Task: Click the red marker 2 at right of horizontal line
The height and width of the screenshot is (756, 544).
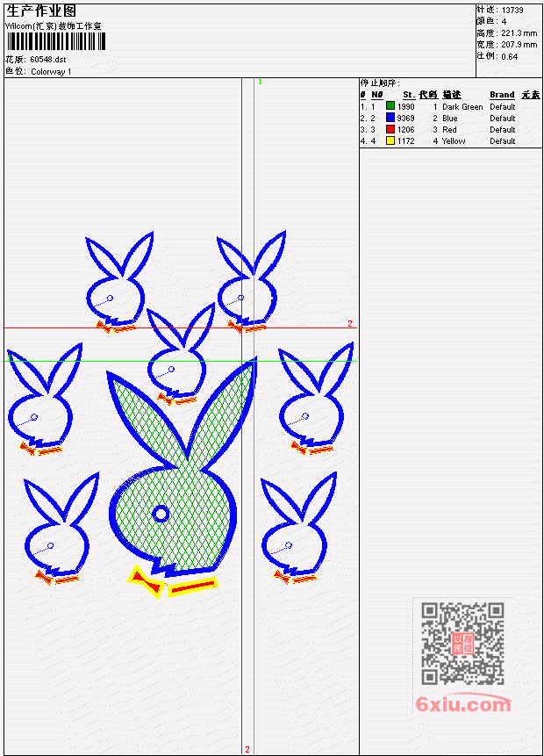Action: coord(350,323)
